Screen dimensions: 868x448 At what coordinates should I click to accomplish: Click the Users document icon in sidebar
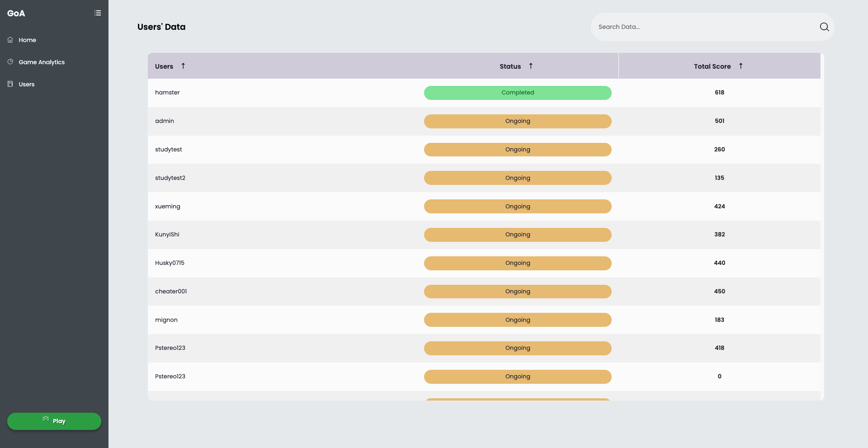click(10, 84)
